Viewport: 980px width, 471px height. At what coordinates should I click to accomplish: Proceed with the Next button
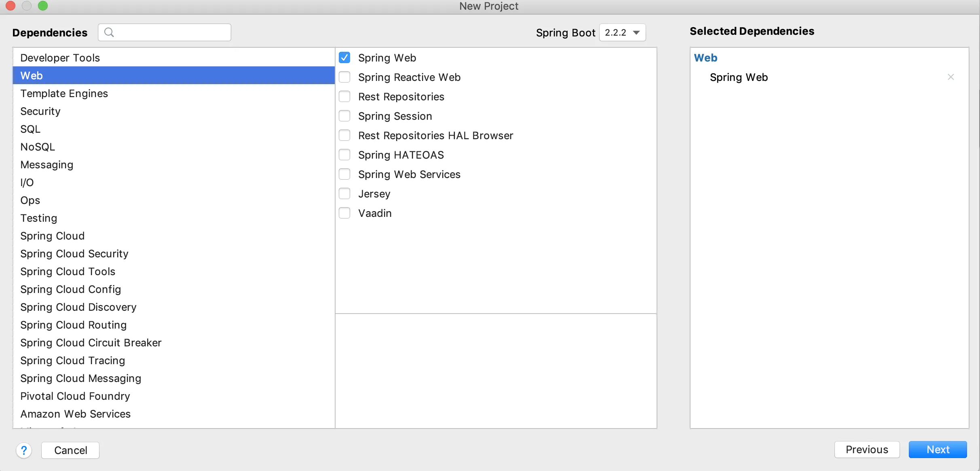pyautogui.click(x=938, y=450)
